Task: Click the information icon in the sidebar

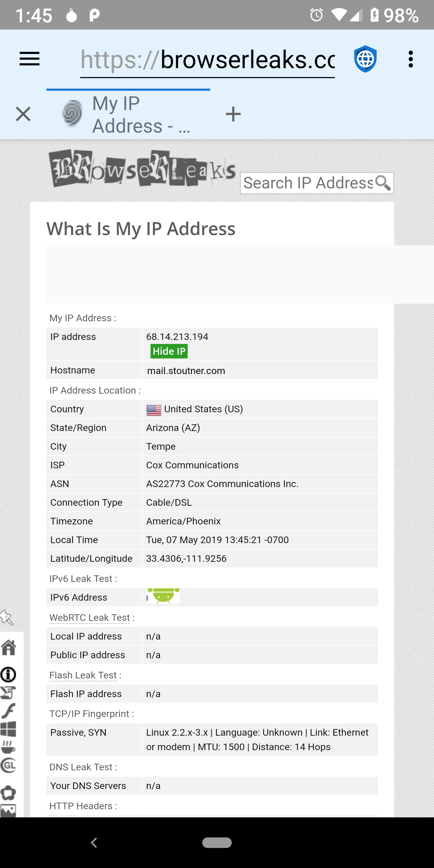Action: click(8, 674)
